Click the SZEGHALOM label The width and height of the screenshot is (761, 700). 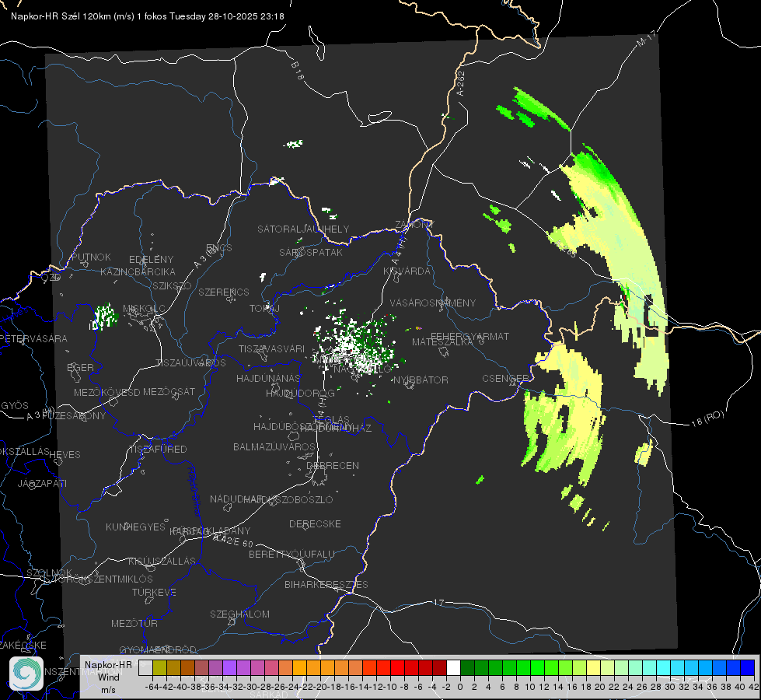click(x=239, y=614)
